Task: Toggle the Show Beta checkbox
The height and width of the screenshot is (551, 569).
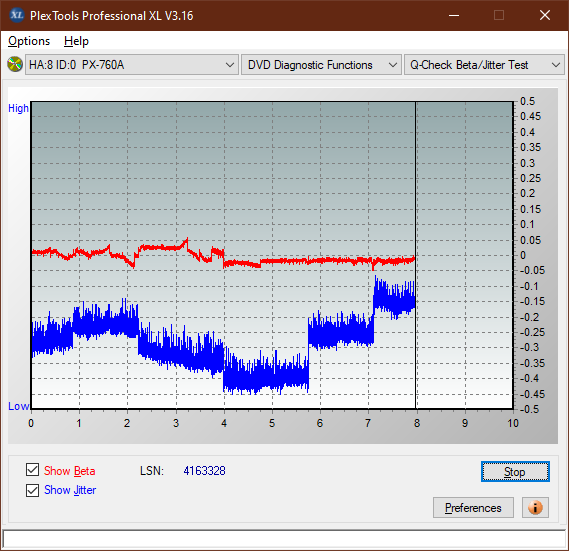Action: click(32, 470)
